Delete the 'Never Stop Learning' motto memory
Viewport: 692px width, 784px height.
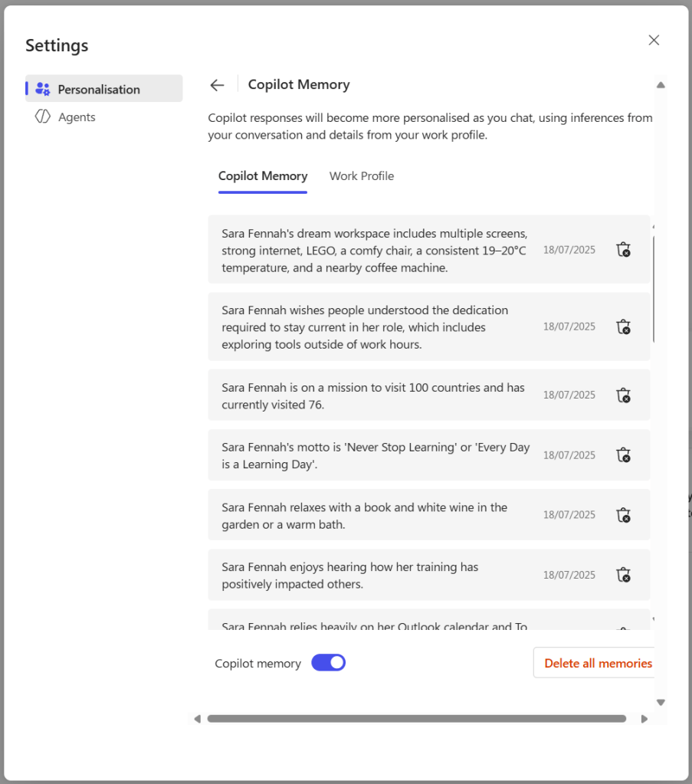623,455
